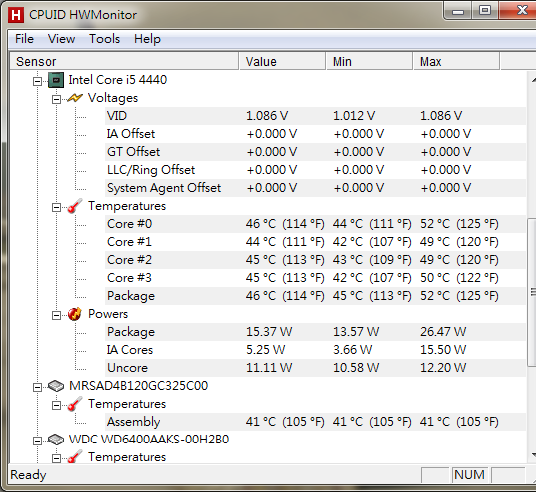
Task: Click thermometer icon under MRSAD4B120GC325C00 drive
Action: [x=75, y=404]
